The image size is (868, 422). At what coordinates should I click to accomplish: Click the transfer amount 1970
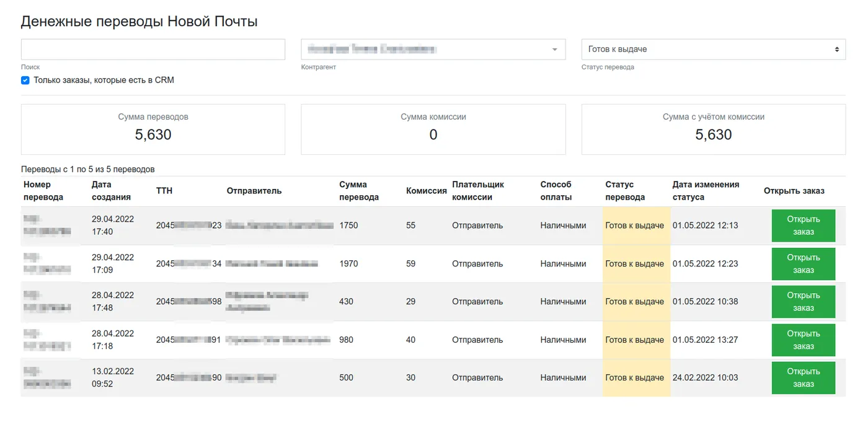point(348,264)
